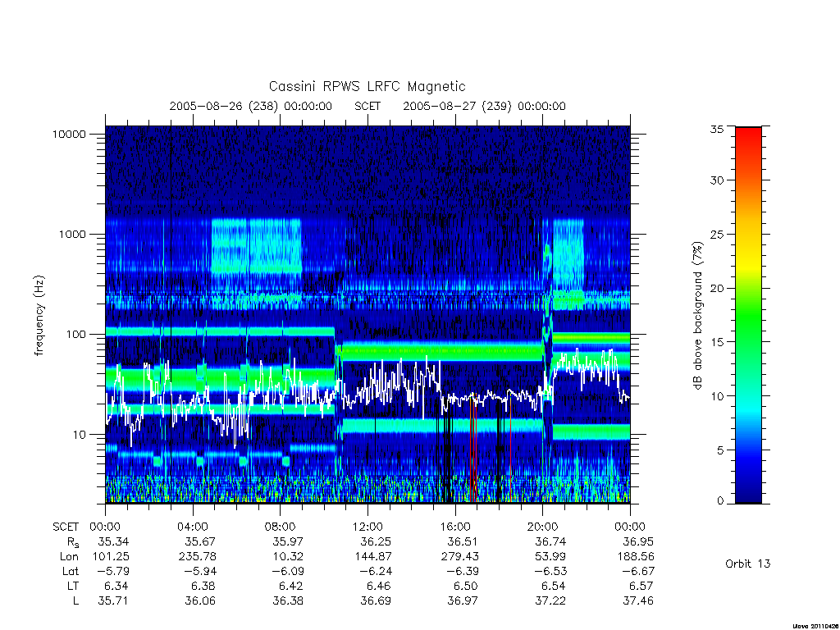Image resolution: width=840 pixels, height=630 pixels.
Task: Click the Lon value 101.25
Action: [x=111, y=557]
